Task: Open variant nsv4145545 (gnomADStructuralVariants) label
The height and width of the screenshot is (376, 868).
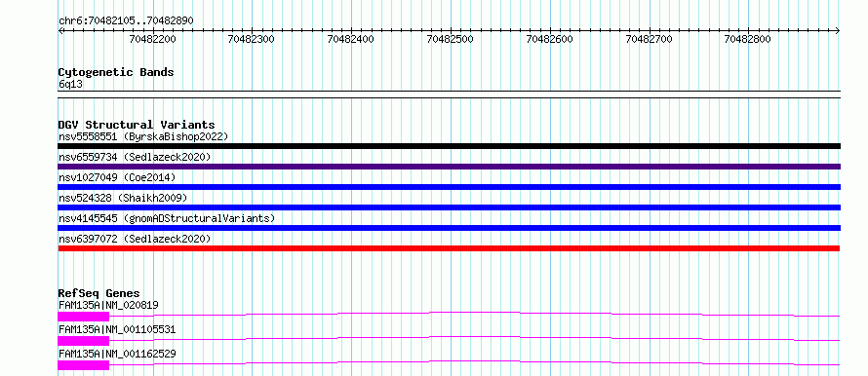Action: coord(167,218)
